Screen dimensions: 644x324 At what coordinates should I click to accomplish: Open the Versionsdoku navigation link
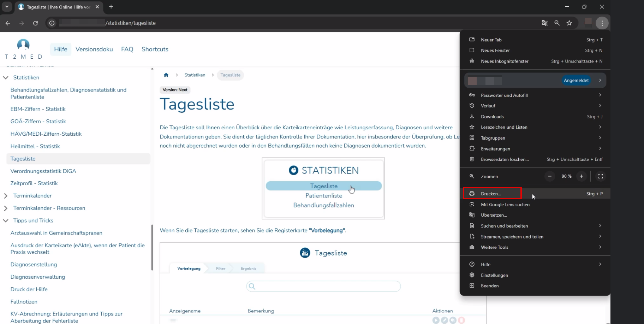click(x=94, y=49)
